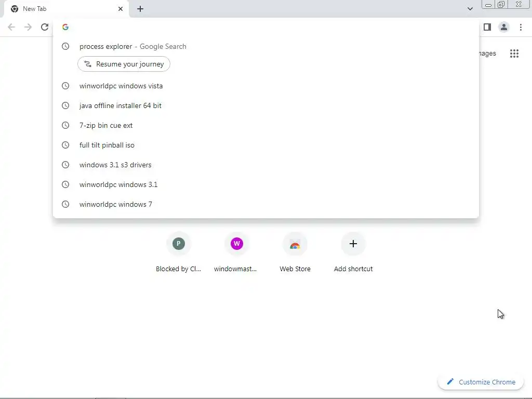Click the Resume your journey chip
Screen dimensions: 532x399
pos(124,64)
